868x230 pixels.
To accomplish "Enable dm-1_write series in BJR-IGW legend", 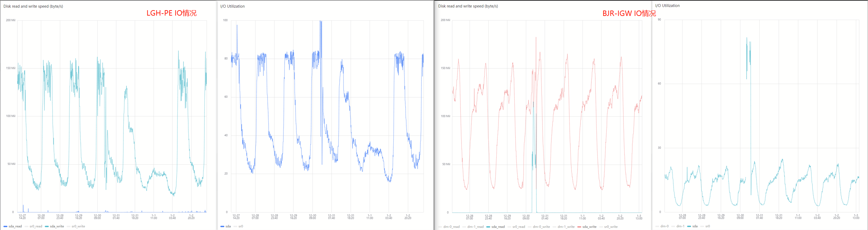I will (566, 227).
